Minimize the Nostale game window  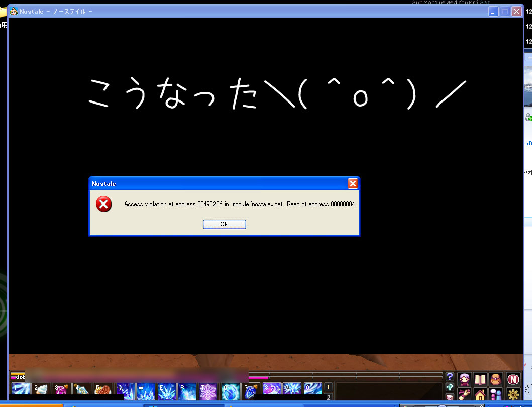(493, 12)
